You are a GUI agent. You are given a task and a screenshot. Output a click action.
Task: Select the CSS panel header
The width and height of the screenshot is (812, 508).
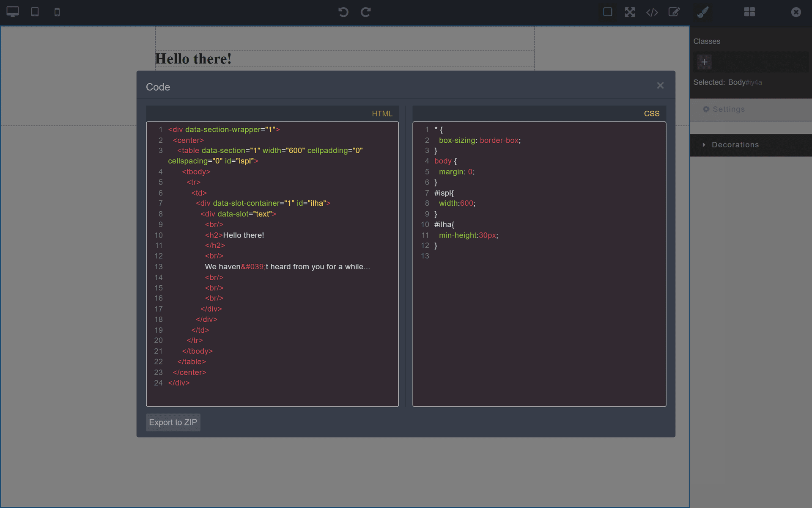pos(651,113)
